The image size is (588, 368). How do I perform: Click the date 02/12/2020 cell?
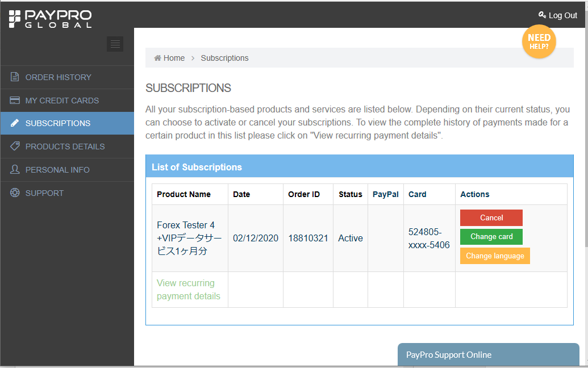pyautogui.click(x=256, y=238)
